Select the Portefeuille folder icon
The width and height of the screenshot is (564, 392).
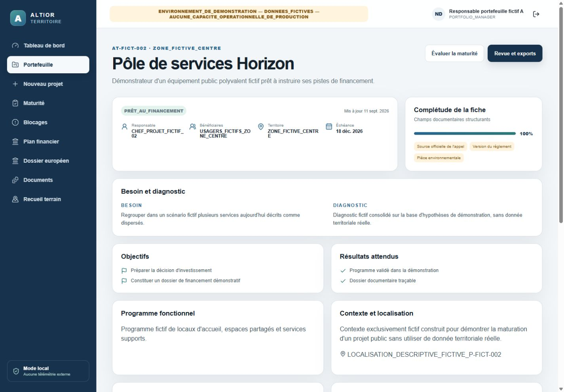(15, 65)
